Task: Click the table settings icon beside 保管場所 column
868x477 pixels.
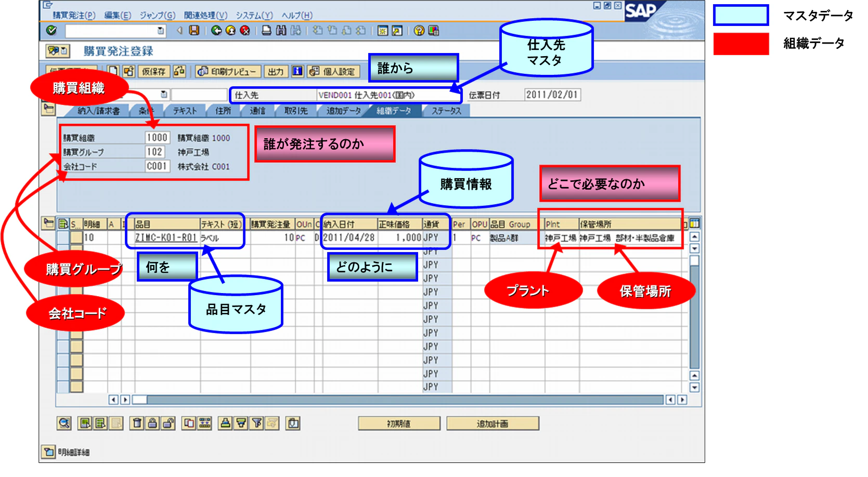Action: pyautogui.click(x=694, y=223)
